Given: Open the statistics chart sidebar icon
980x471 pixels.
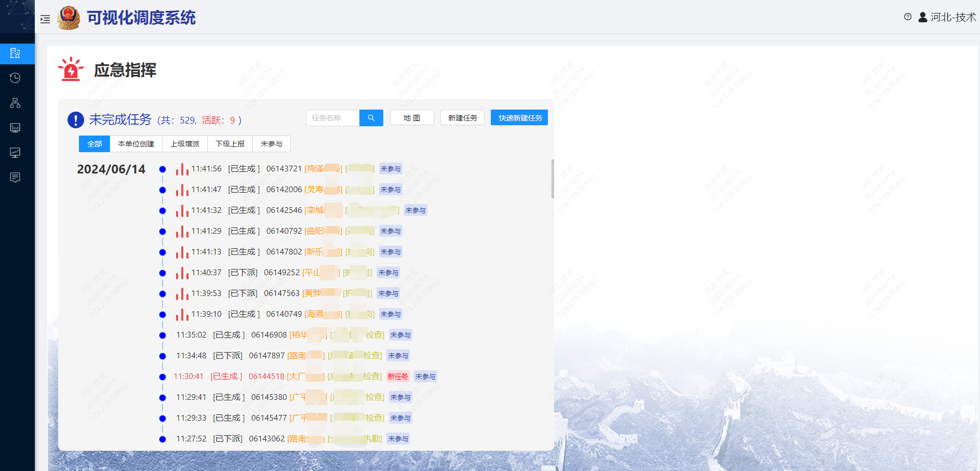Looking at the screenshot, I should coord(15,153).
